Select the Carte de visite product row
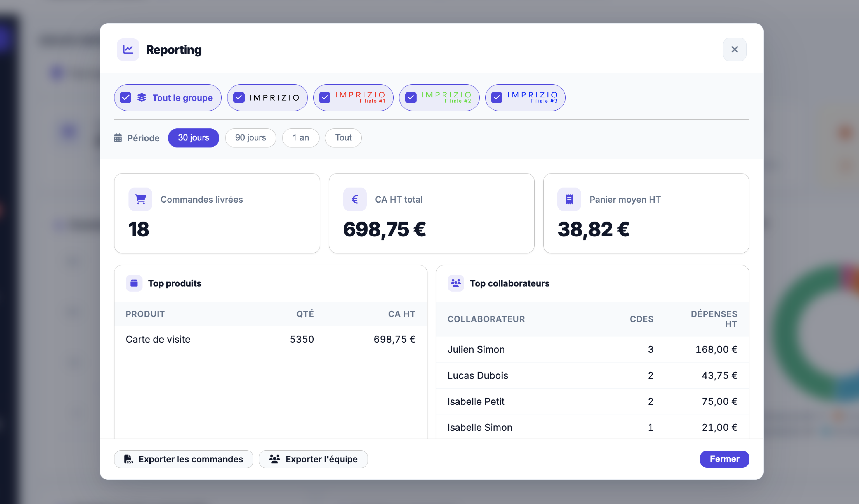This screenshot has width=859, height=504. [x=271, y=339]
